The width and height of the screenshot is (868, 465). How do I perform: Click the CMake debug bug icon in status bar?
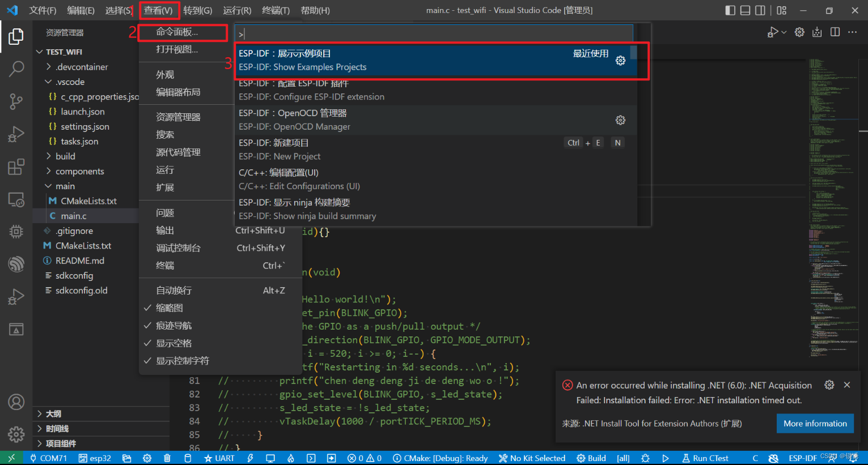645,458
